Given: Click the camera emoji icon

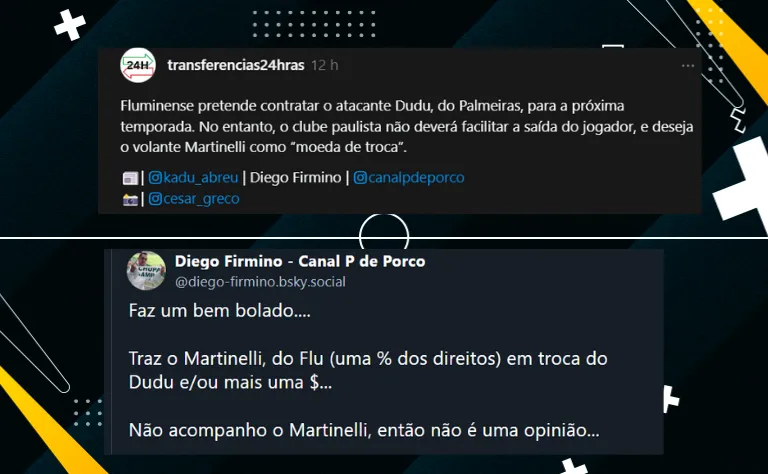Looking at the screenshot, I should [x=130, y=199].
